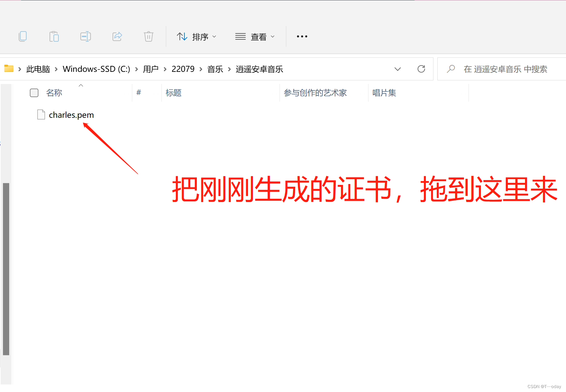The width and height of the screenshot is (566, 392).
Task: Open the 查看 view dropdown
Action: tap(255, 37)
